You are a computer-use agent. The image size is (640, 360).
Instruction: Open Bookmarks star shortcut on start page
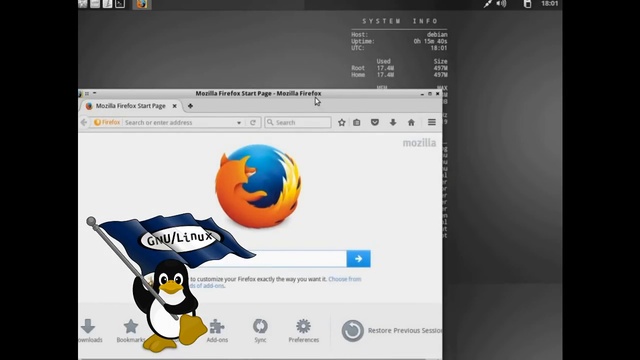pyautogui.click(x=131, y=331)
